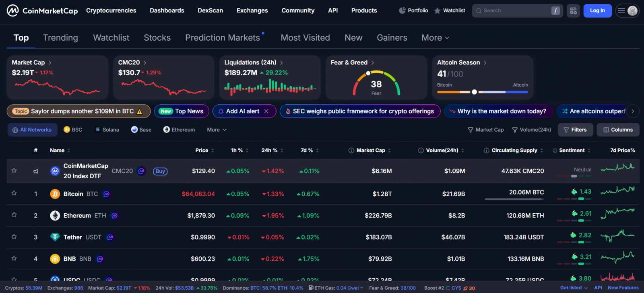644x293 pixels.
Task: Open the Market Cap chart card
Action: coord(58,77)
